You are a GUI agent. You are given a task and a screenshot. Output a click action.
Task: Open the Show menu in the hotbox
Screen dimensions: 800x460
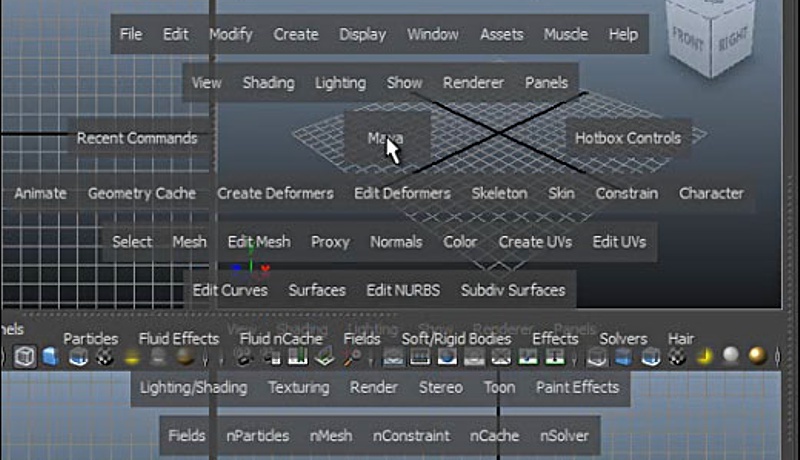(405, 83)
